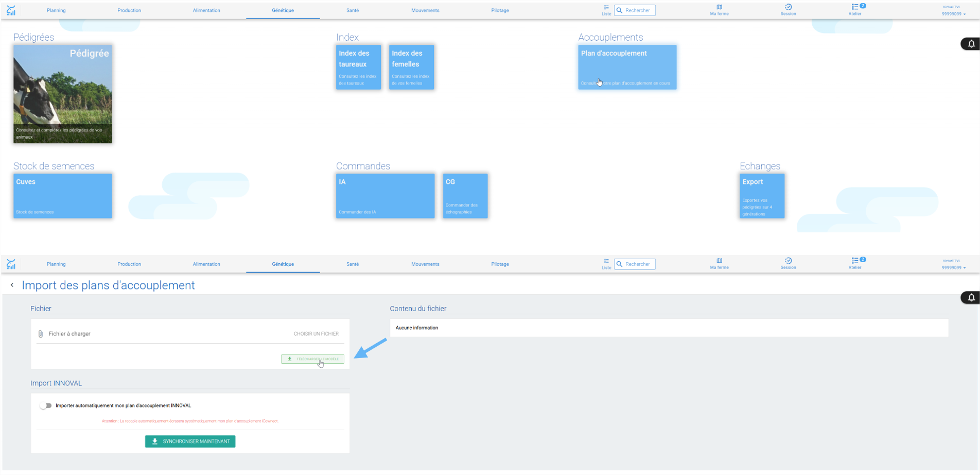Expand Virtuel TVL 99999099 dropdown on tiles page
This screenshot has height=475, width=980.
pos(953,11)
